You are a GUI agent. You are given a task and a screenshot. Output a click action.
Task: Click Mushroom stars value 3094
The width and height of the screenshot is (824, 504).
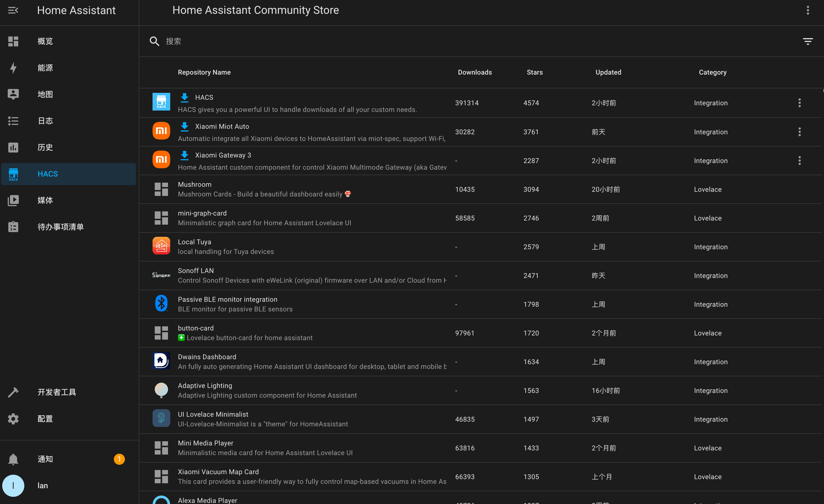(x=531, y=189)
